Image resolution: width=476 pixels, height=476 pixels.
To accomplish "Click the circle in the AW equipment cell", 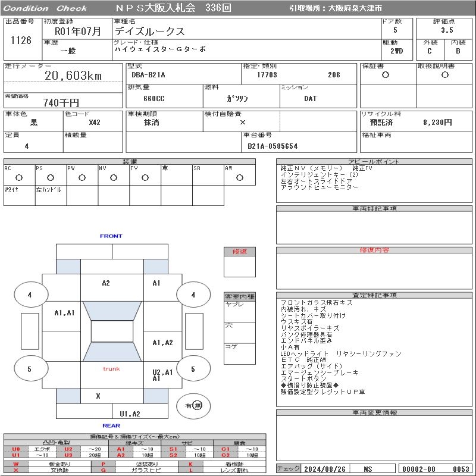I will point(240,177).
